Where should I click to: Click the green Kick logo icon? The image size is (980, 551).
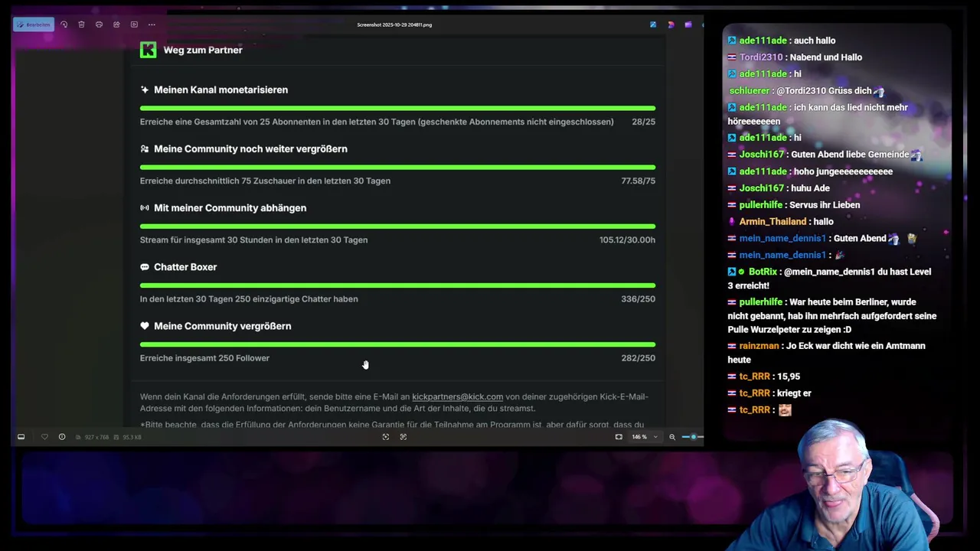149,50
